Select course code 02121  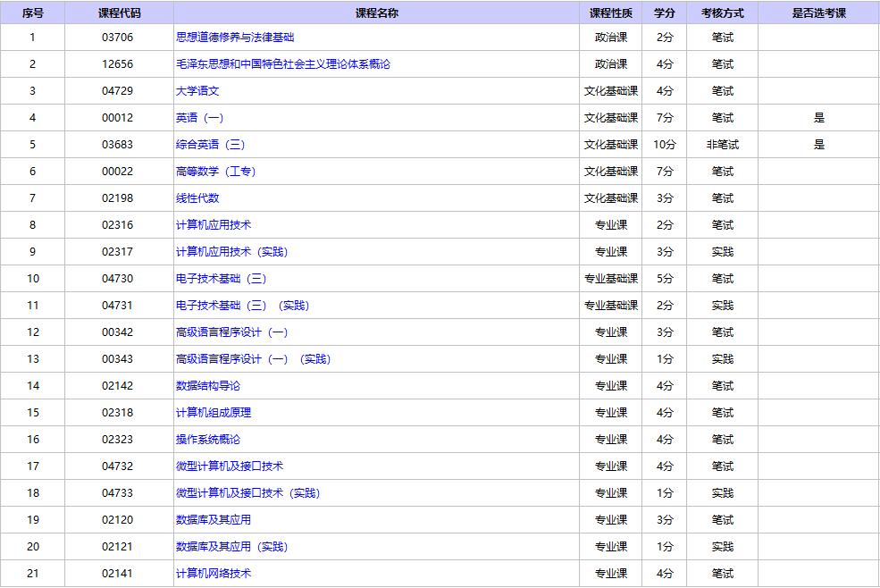(118, 546)
